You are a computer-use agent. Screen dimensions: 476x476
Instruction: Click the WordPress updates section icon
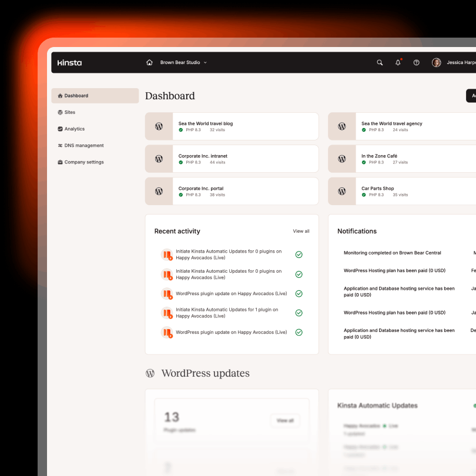click(151, 373)
